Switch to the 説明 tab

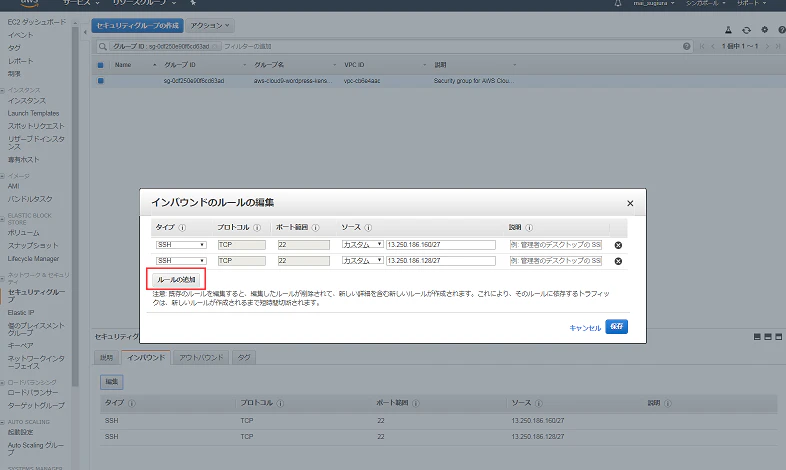(106, 358)
